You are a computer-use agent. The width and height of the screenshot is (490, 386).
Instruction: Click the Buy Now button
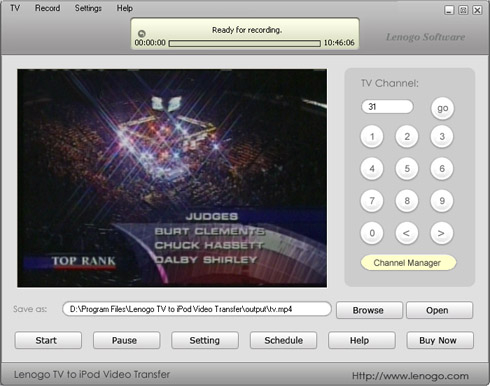[x=440, y=340]
